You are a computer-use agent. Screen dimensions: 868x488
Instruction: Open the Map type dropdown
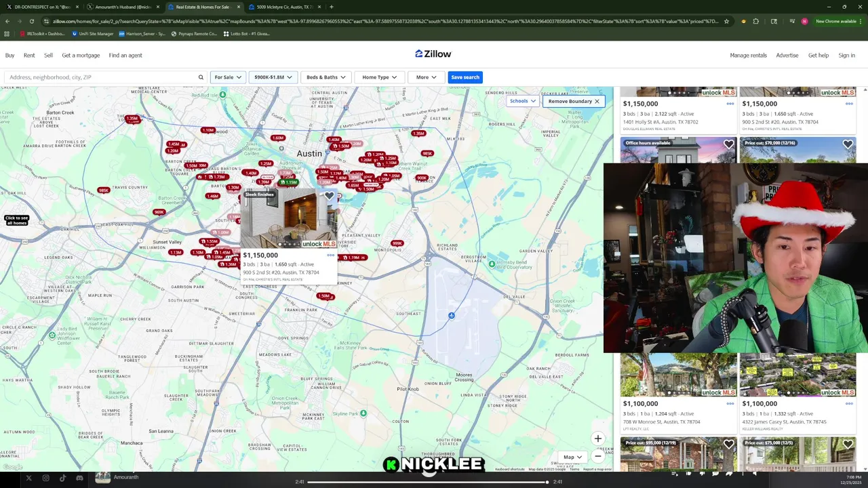click(573, 457)
